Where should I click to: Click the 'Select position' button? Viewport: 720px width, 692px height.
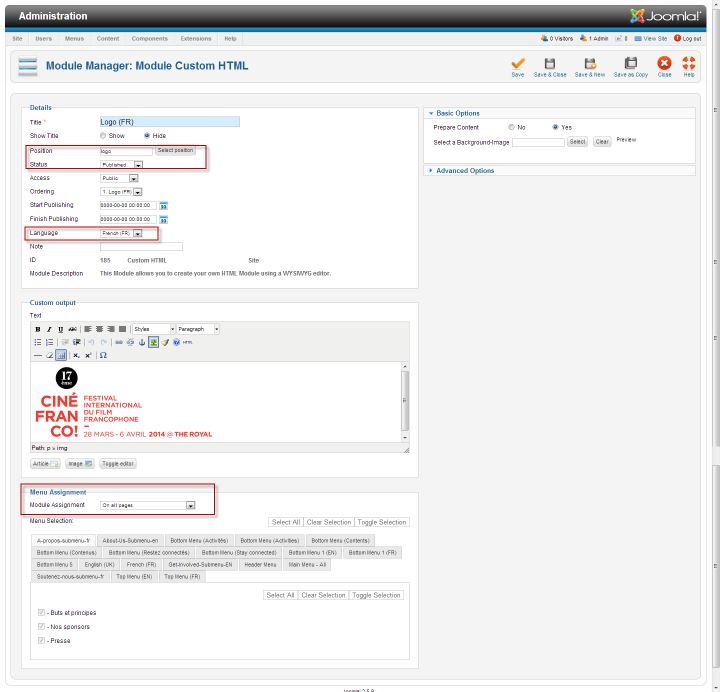point(175,150)
